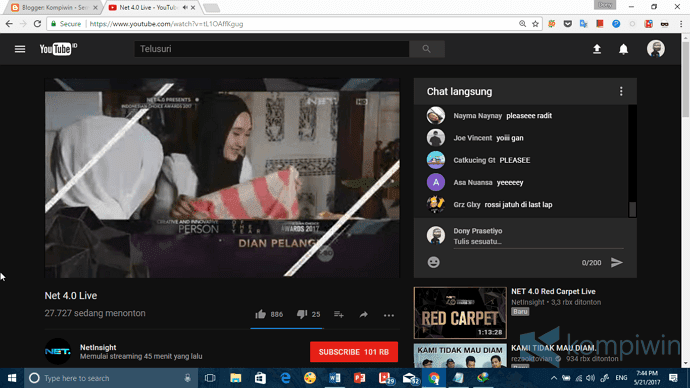Write in the Tulis sesuatu chat field
This screenshot has width=690, height=388.
coord(538,242)
